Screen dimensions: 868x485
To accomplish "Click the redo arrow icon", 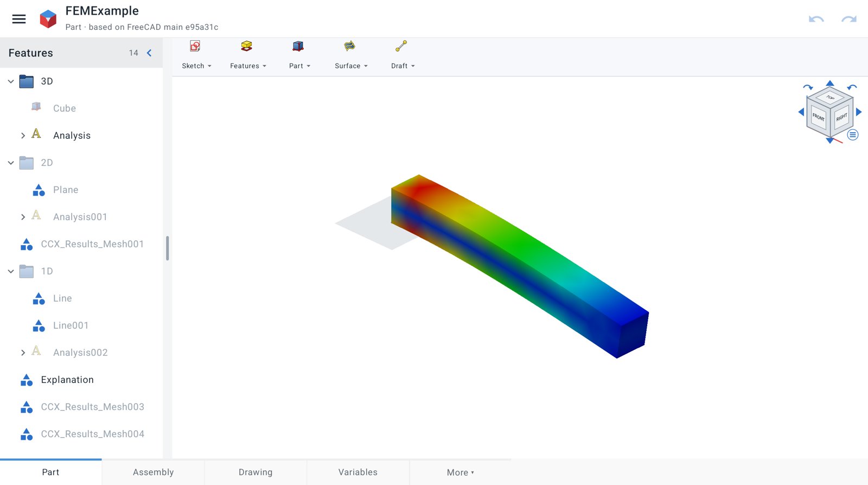I will (849, 19).
